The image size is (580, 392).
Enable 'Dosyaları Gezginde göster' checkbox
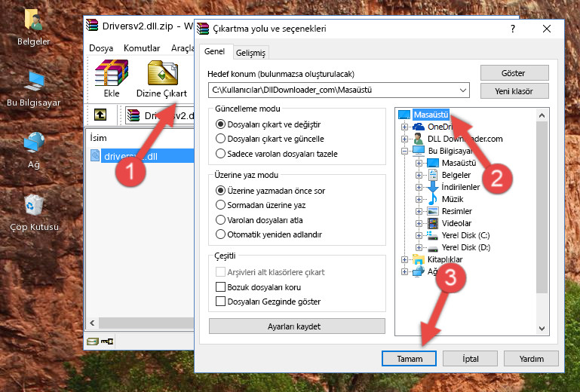[x=220, y=302]
